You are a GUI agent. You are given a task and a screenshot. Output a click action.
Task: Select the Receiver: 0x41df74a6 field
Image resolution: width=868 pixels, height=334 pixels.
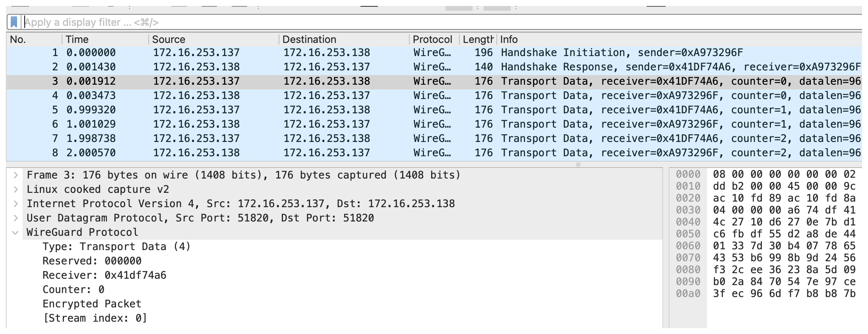pos(104,275)
